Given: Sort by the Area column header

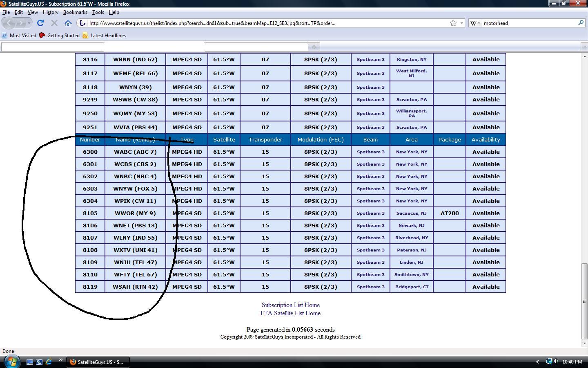Looking at the screenshot, I should (x=411, y=139).
